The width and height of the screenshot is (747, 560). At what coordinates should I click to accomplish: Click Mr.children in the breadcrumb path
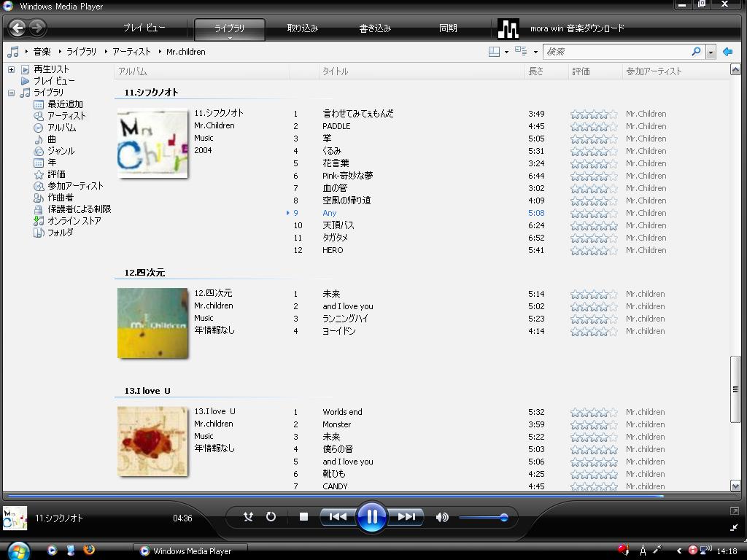(186, 52)
